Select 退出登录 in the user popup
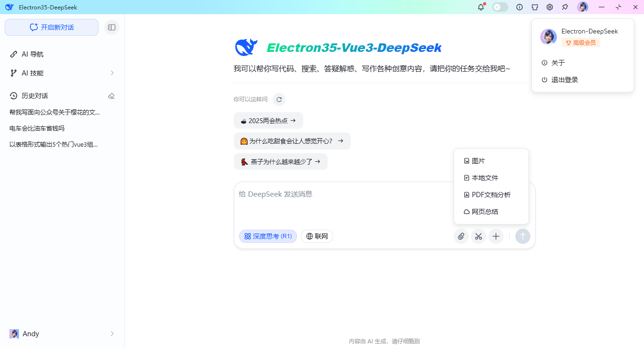This screenshot has width=644, height=348. (x=583, y=80)
